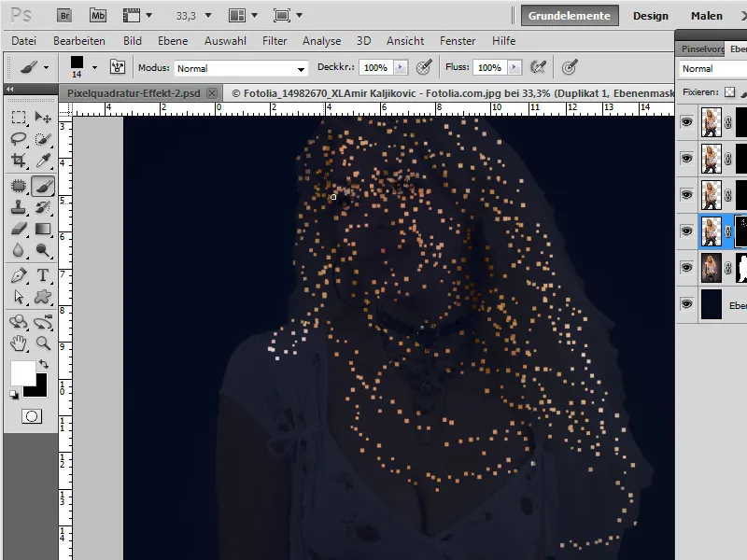Toggle lock transparent pixels next to Fixieren

[x=729, y=91]
